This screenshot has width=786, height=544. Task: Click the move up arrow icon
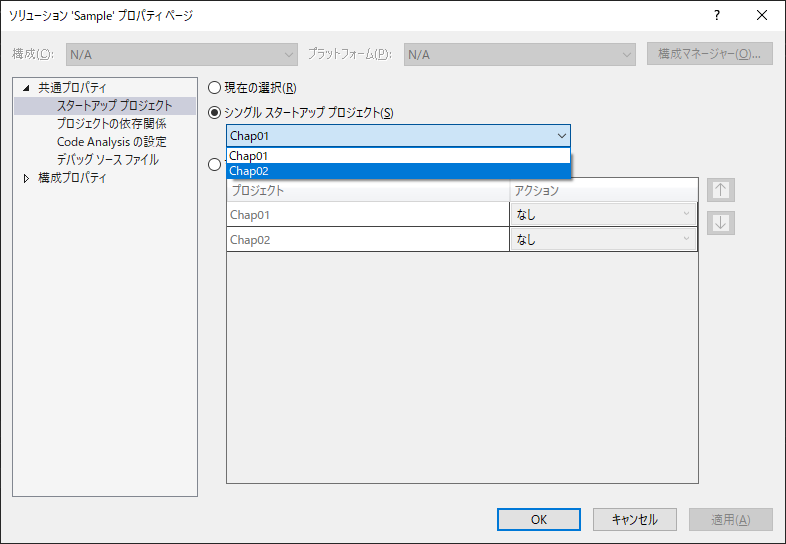point(720,190)
